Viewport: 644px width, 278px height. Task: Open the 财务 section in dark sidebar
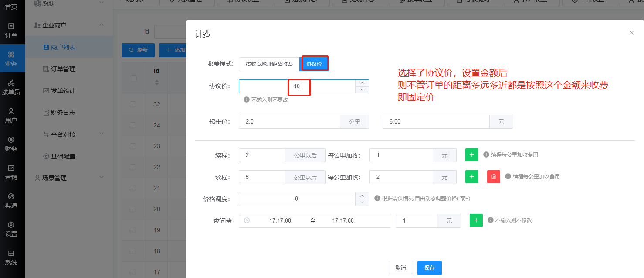pyautogui.click(x=12, y=144)
